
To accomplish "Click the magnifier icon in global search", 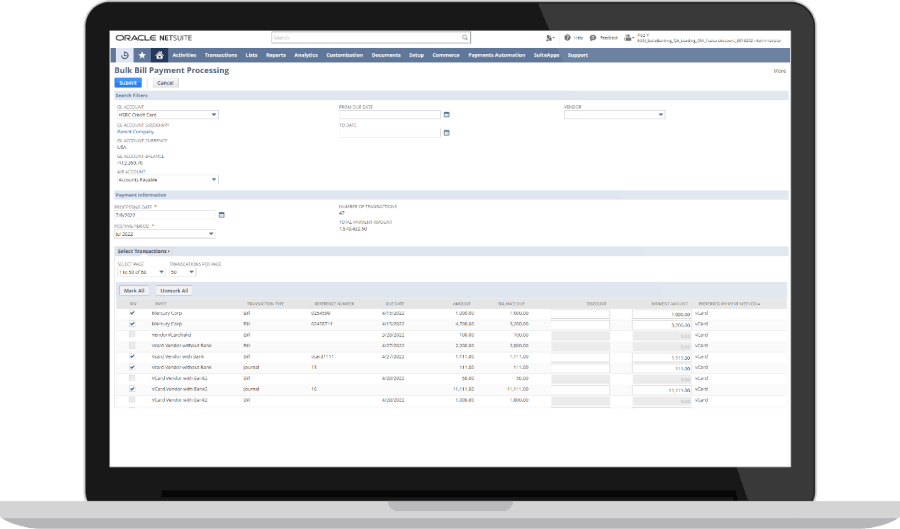I will click(465, 38).
